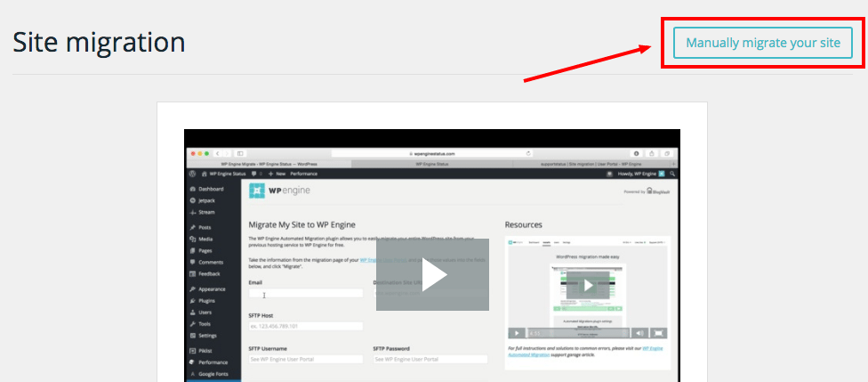Open the Posts menu item
The image size is (868, 382).
[x=205, y=227]
